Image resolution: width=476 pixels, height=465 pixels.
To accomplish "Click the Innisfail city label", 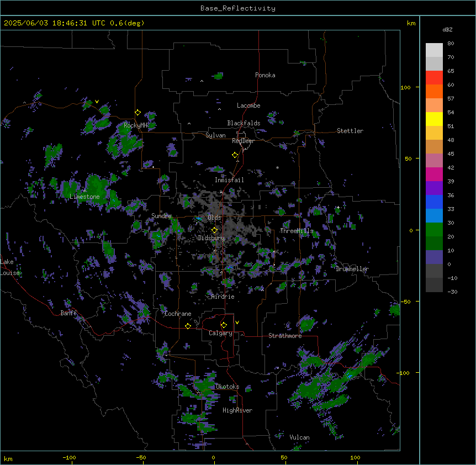I will (229, 180).
